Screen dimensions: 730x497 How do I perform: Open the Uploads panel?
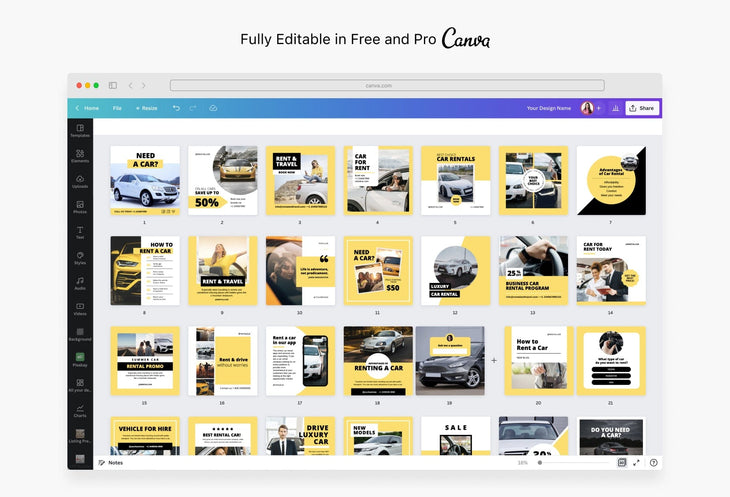point(80,180)
